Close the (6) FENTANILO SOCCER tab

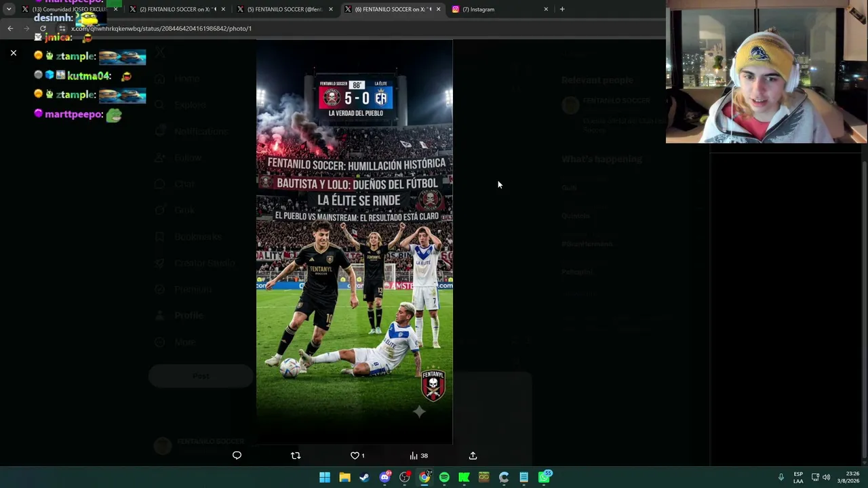pyautogui.click(x=438, y=9)
